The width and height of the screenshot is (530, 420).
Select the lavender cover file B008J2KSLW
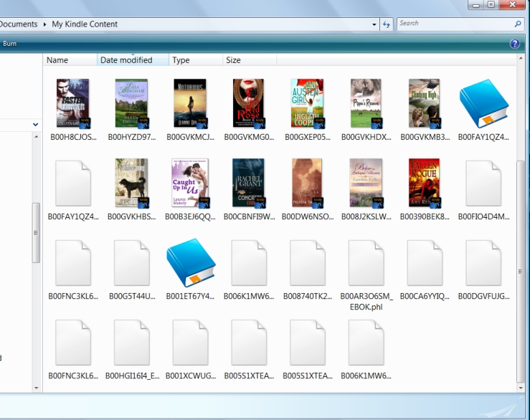366,189
